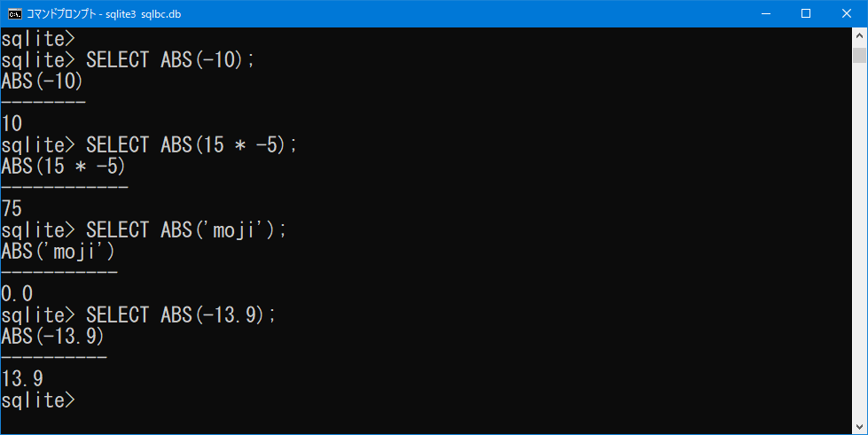Click the scrollbar down arrow
The width and height of the screenshot is (868, 435).
[x=859, y=427]
